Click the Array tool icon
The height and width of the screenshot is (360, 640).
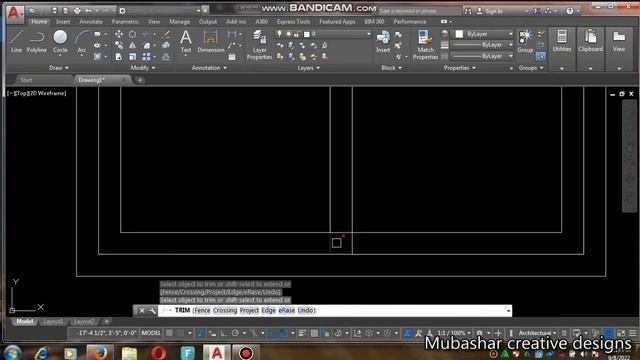pos(147,57)
